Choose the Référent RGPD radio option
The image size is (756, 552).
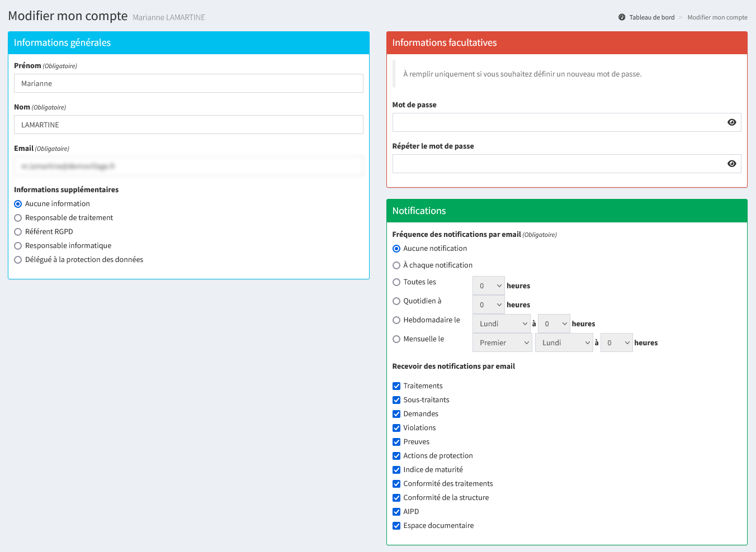pos(18,232)
